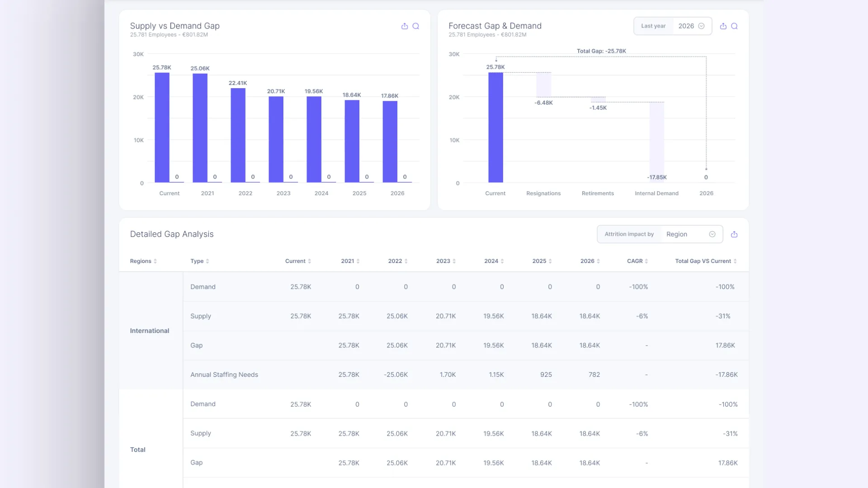Click the Forecast Gap & Demand title

495,26
